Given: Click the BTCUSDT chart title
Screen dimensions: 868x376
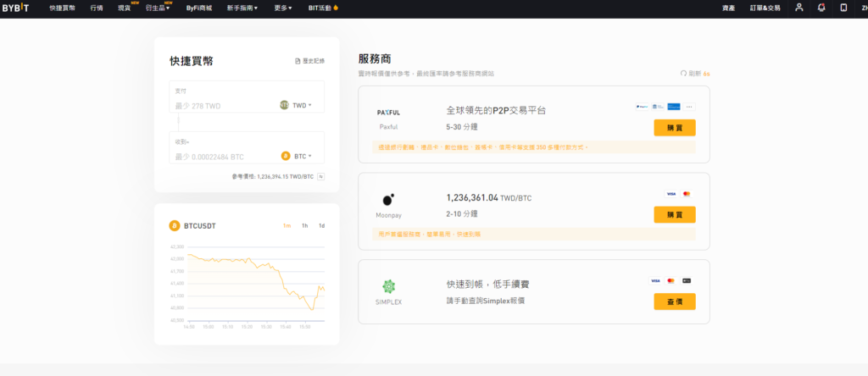Looking at the screenshot, I should pos(200,225).
